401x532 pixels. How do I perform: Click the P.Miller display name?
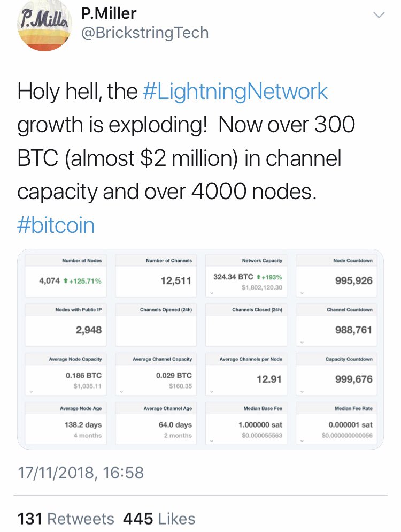(x=107, y=13)
